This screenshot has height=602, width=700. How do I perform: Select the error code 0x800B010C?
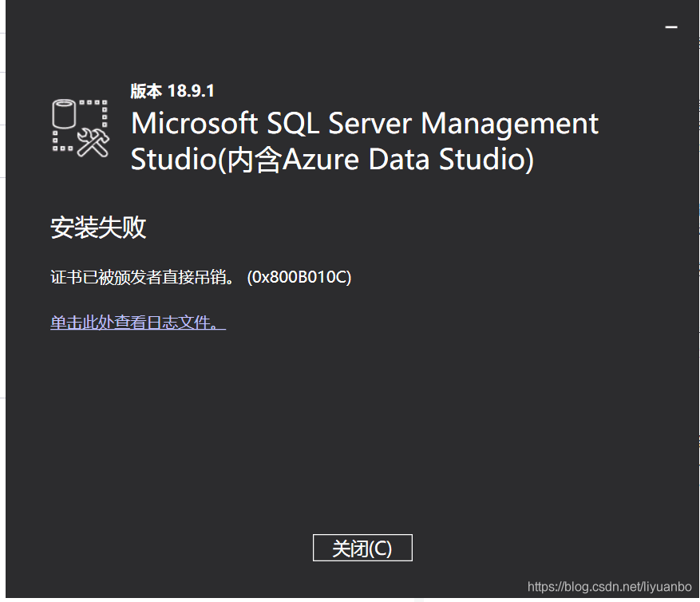pyautogui.click(x=300, y=277)
